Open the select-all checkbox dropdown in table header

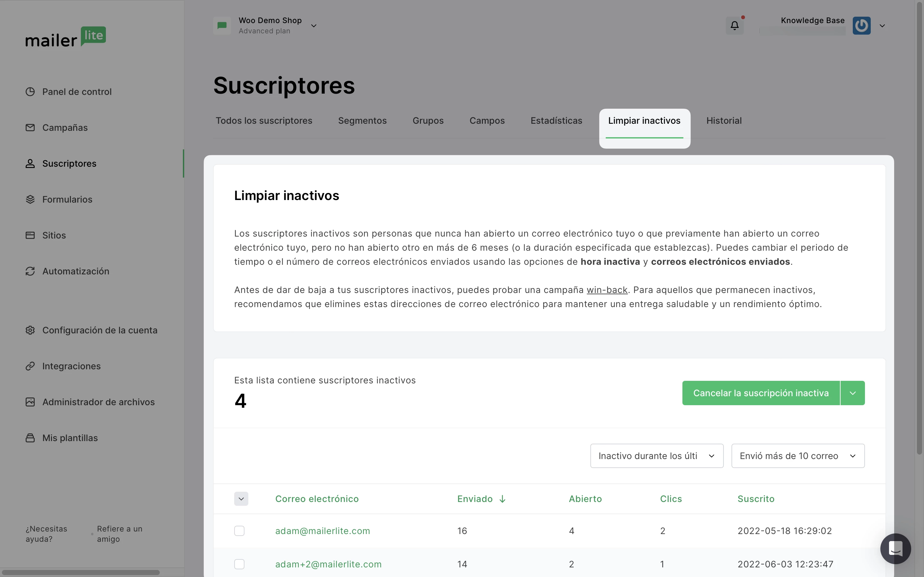point(241,499)
